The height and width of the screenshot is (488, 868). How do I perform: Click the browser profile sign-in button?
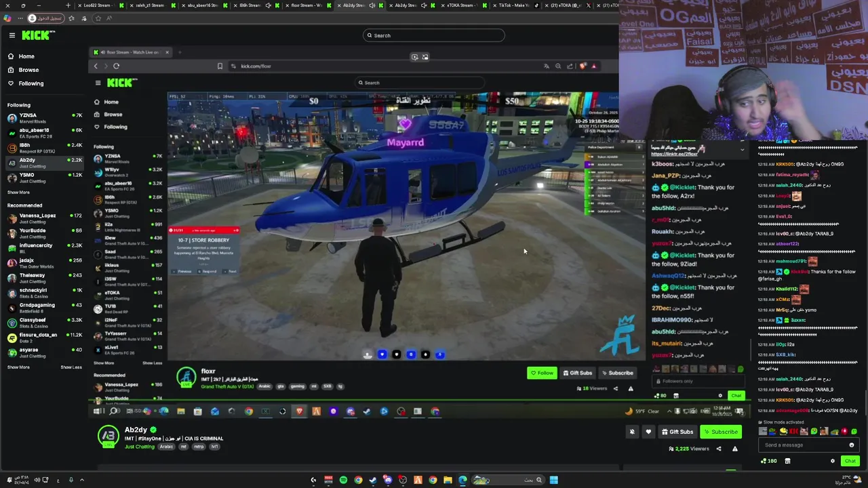45,18
